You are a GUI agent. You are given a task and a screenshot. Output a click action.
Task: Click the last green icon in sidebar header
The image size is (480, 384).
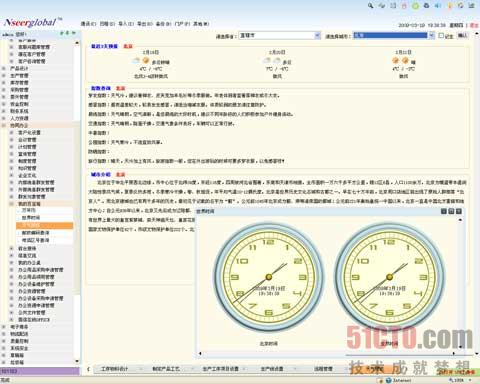tap(74, 33)
